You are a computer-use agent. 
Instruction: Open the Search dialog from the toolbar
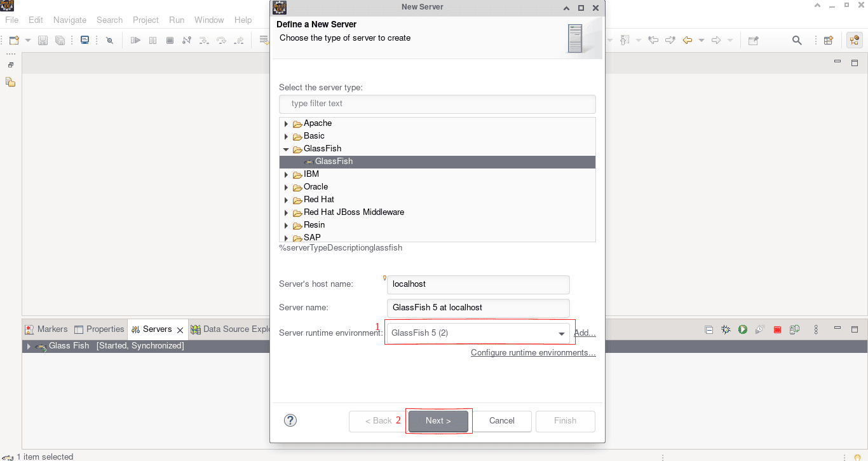click(x=797, y=39)
